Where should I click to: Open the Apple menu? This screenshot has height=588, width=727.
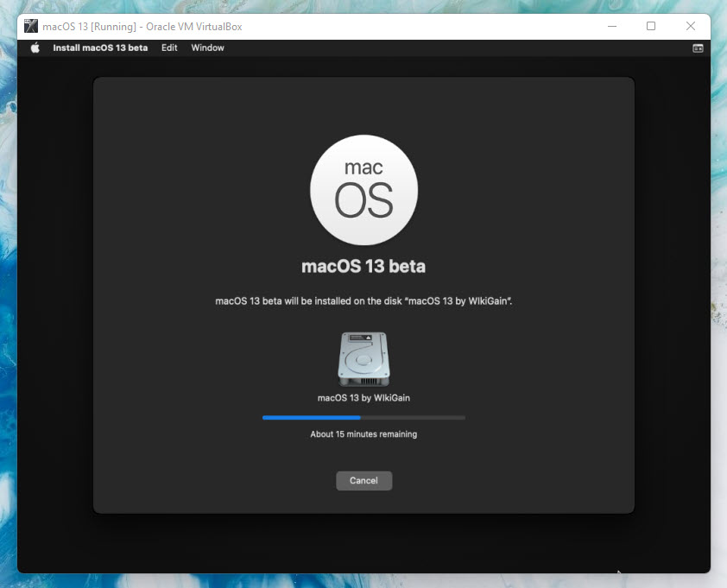[x=35, y=47]
